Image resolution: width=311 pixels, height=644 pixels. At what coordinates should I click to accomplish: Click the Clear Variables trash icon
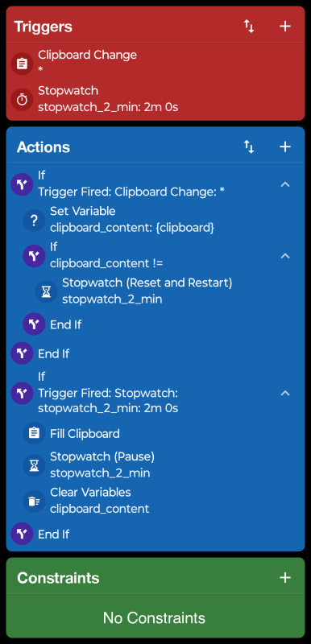(x=34, y=501)
